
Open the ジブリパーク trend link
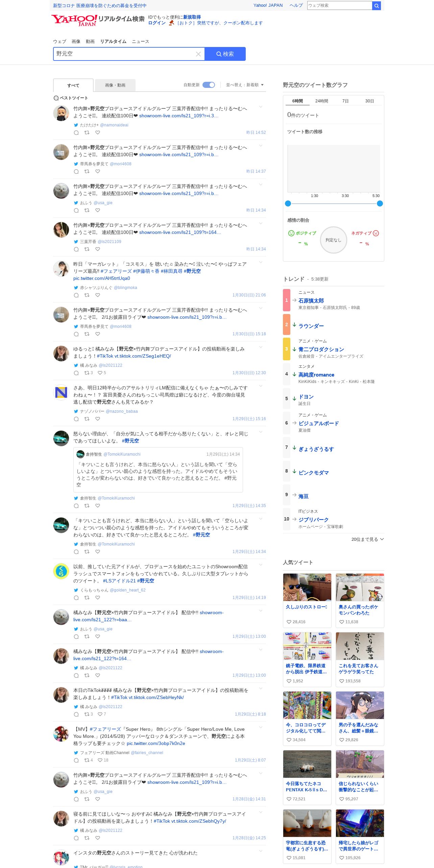click(313, 520)
